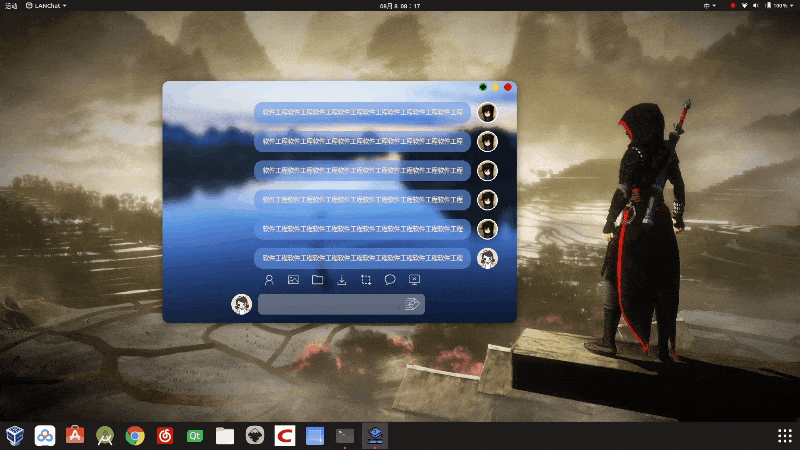This screenshot has height=450, width=800.
Task: Click the first message's dark-haired avatar
Action: [x=487, y=112]
